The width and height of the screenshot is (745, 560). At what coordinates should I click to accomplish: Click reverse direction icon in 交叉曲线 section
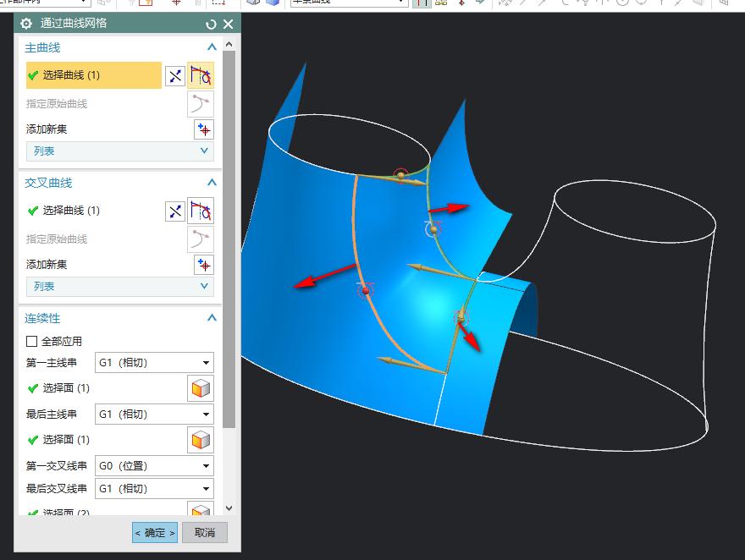pyautogui.click(x=175, y=211)
